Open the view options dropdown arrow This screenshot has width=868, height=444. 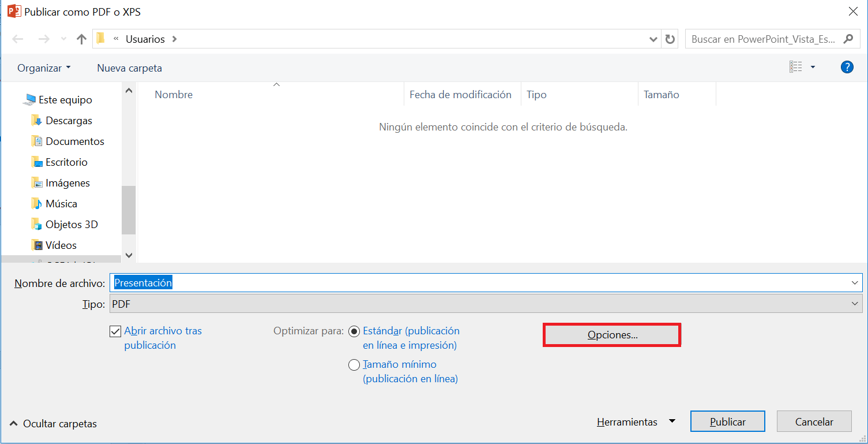click(813, 67)
